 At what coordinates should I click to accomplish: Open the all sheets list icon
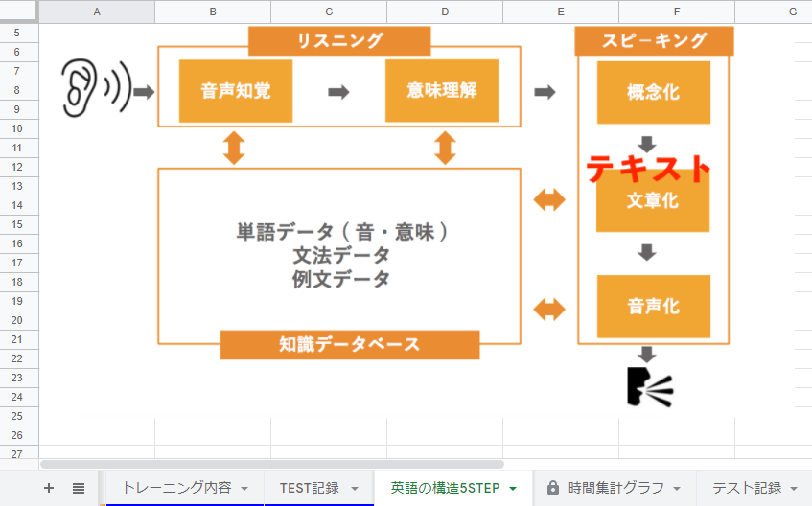[79, 488]
